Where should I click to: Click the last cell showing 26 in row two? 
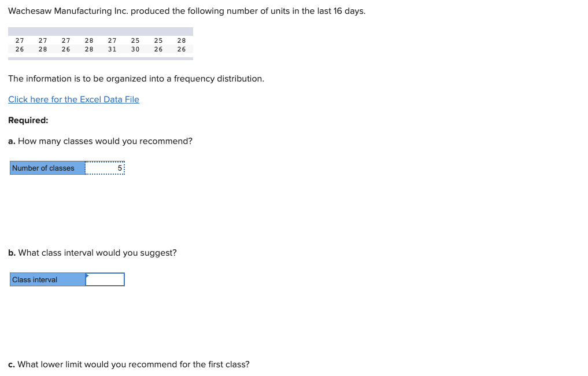point(181,49)
